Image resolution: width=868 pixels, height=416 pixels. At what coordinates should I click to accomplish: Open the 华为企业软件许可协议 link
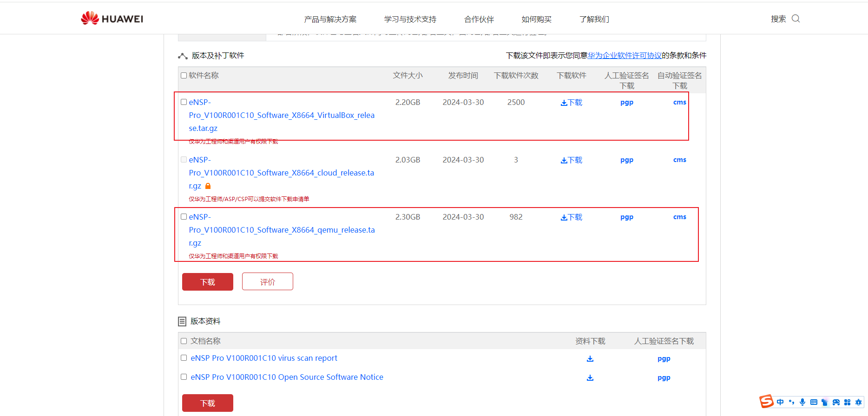(625, 55)
